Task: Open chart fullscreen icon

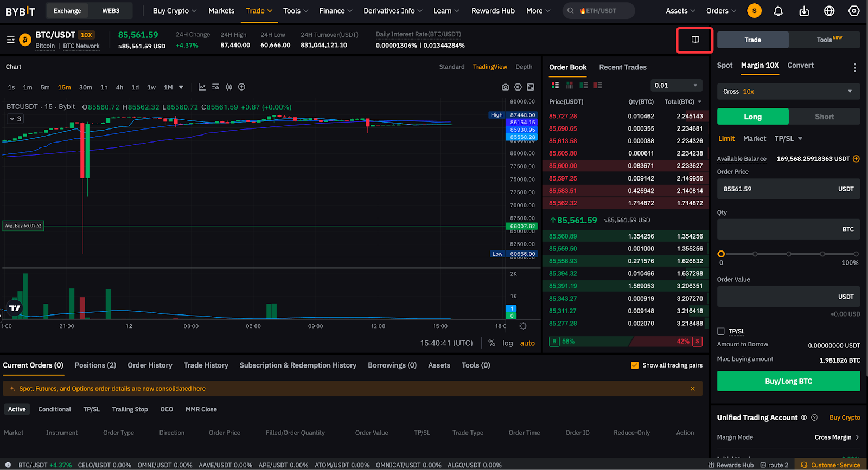Action: 531,87
